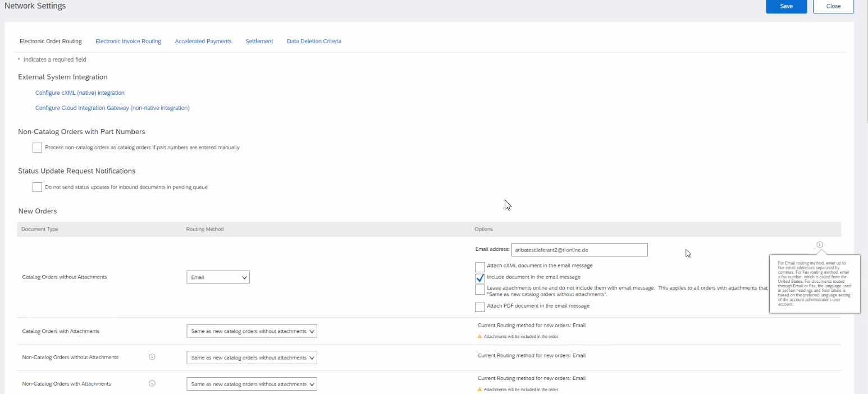
Task: Open info tooltip for Non-Catalog Orders without Attachments
Action: (x=152, y=356)
